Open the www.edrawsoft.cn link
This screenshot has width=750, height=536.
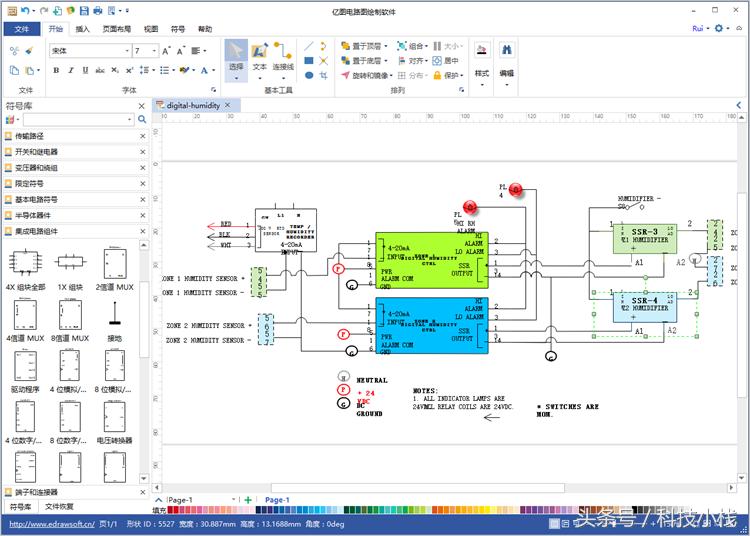pos(47,524)
